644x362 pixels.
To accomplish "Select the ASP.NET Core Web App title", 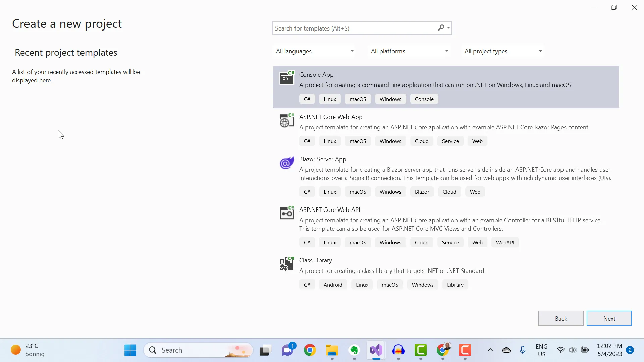I will (331, 117).
